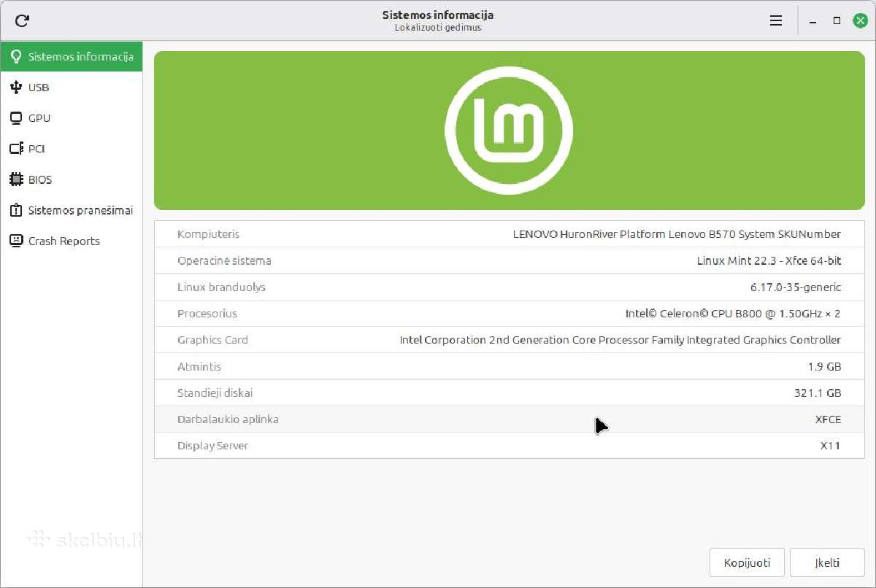Click the Kopijuoti button
Viewport: 876px width, 588px height.
747,562
